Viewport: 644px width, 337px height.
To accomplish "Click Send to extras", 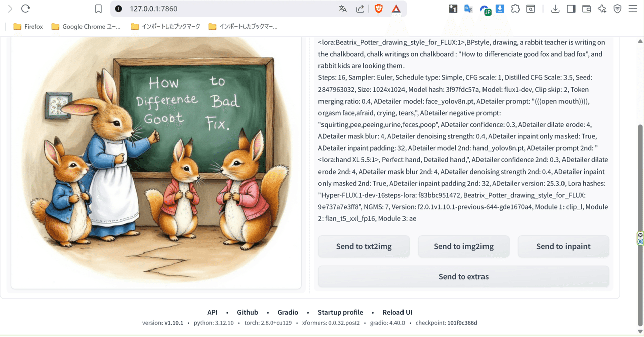I will [463, 276].
